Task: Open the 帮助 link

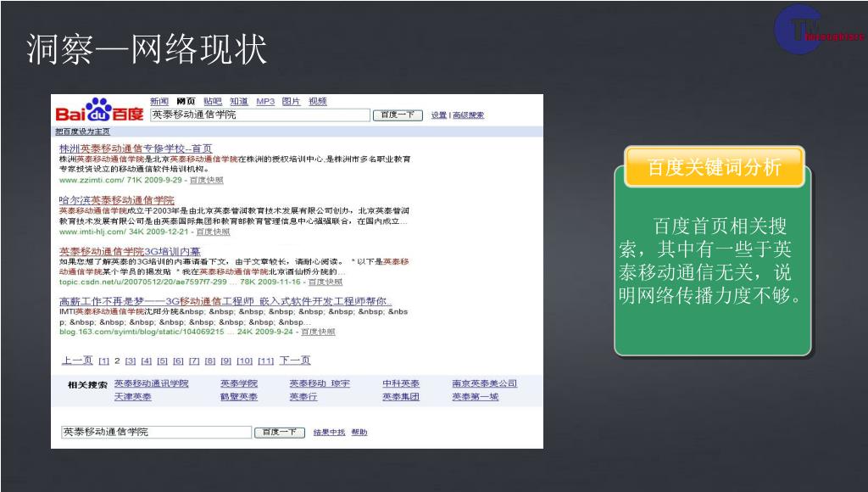Action: (x=359, y=432)
